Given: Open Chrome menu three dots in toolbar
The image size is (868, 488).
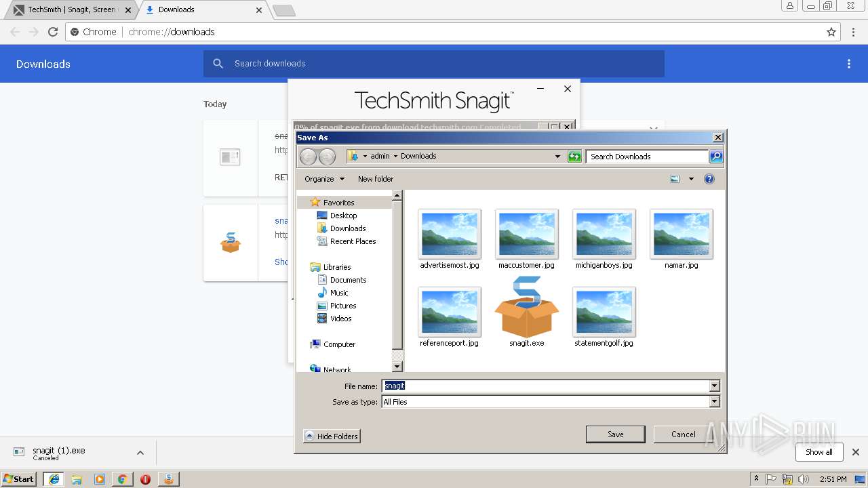Looking at the screenshot, I should click(853, 32).
